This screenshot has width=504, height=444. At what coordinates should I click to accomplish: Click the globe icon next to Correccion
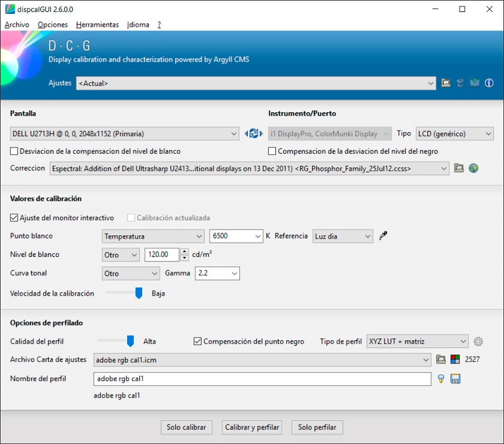(473, 169)
